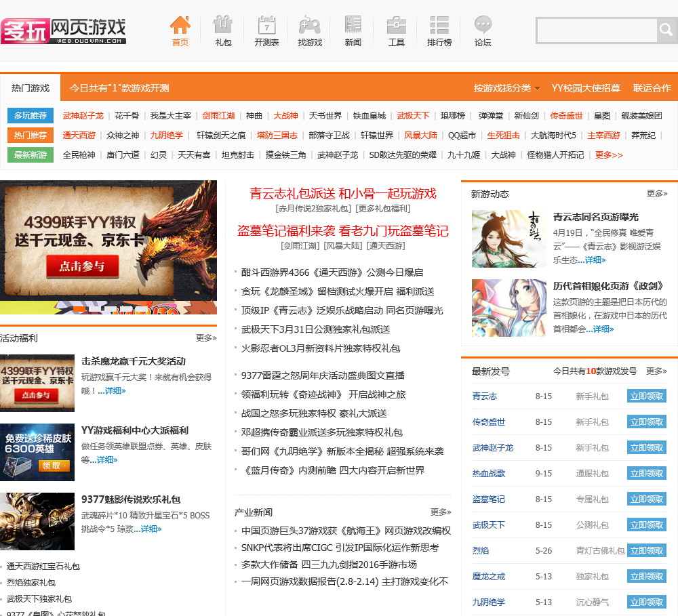Click 立即领取 in 九阴绝学 giveaway row
This screenshot has width=678, height=616.
(646, 602)
